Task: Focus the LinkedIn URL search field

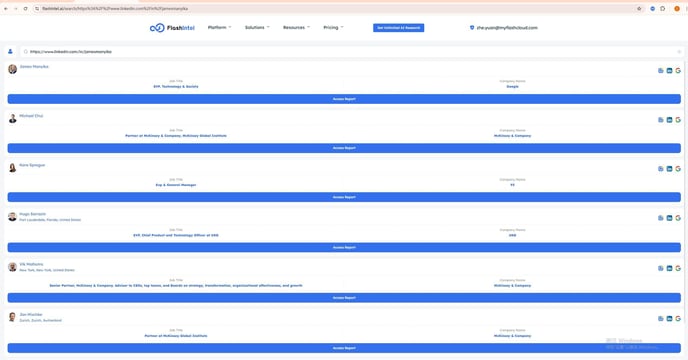Action: coord(351,52)
